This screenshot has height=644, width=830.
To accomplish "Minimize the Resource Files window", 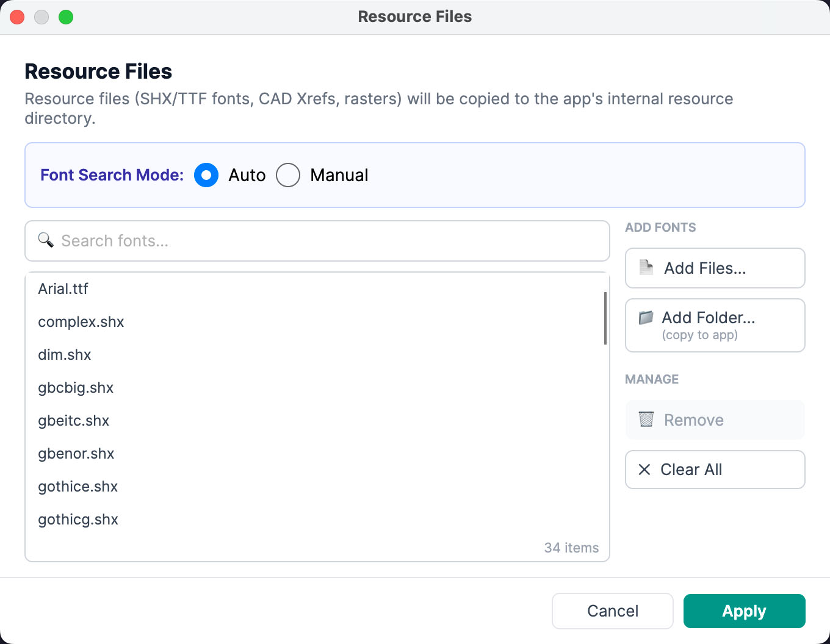I will pos(41,17).
